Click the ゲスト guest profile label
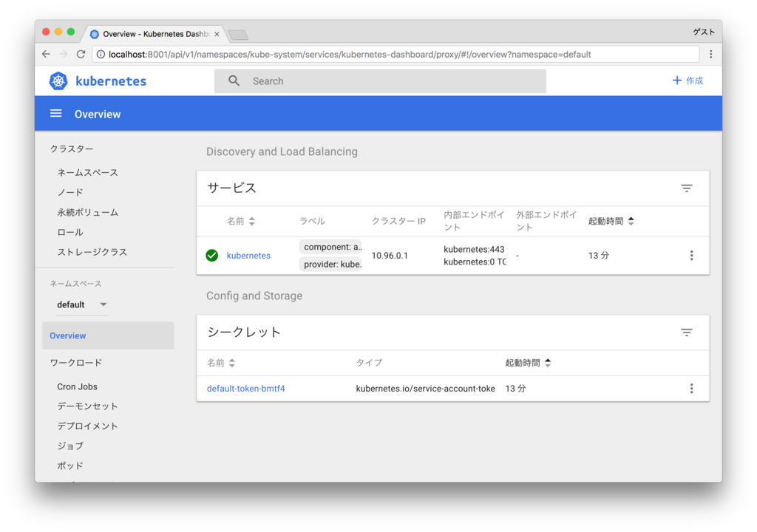The height and width of the screenshot is (532, 757). click(x=704, y=32)
